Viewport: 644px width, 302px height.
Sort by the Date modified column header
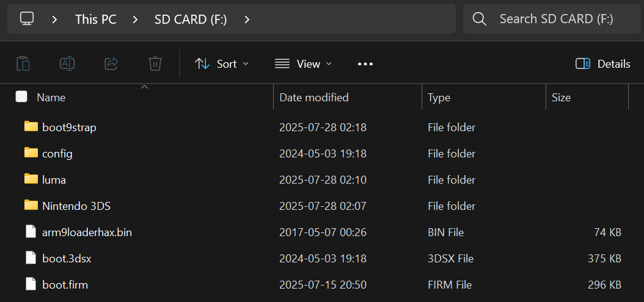coord(314,97)
